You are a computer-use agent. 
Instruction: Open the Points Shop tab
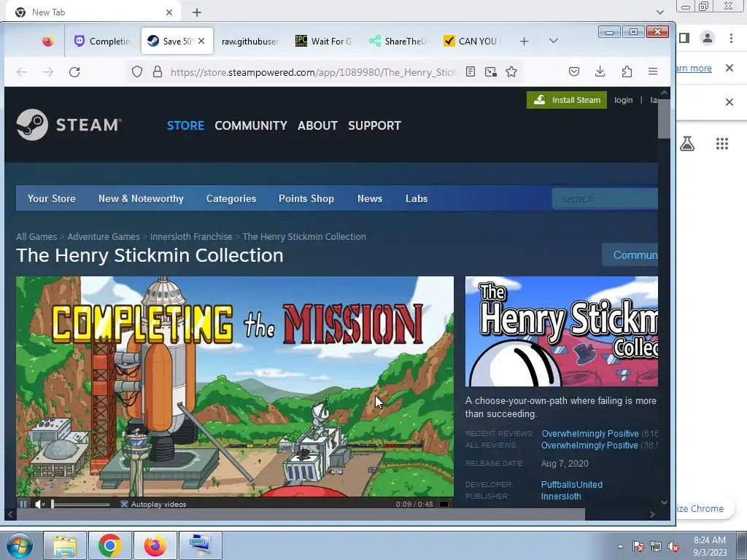pos(306,198)
